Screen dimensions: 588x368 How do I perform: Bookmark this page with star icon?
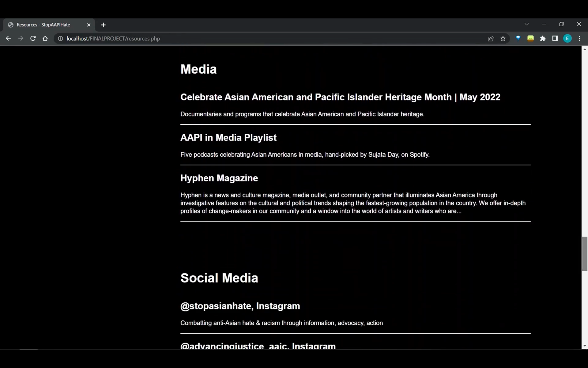[x=503, y=38]
